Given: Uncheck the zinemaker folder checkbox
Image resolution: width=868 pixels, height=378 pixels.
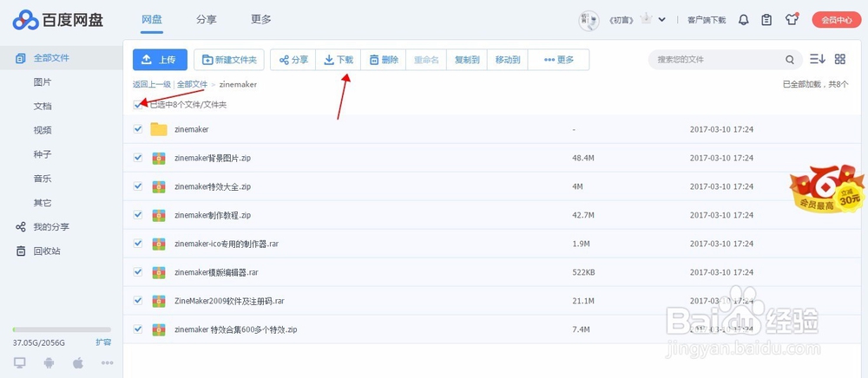Looking at the screenshot, I should pyautogui.click(x=138, y=129).
